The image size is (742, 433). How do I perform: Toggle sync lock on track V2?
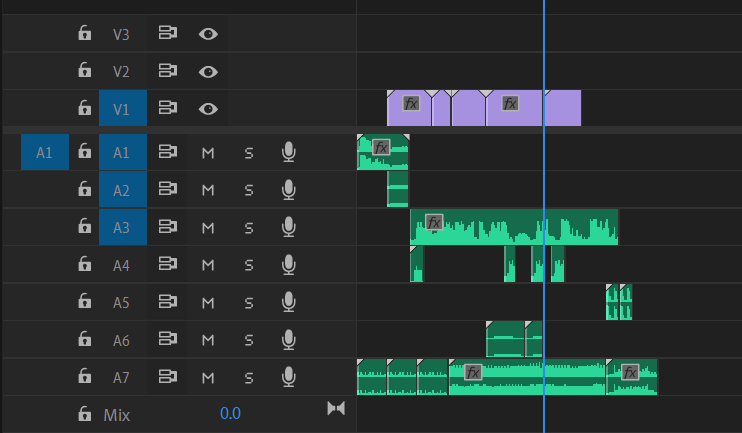[x=168, y=72]
